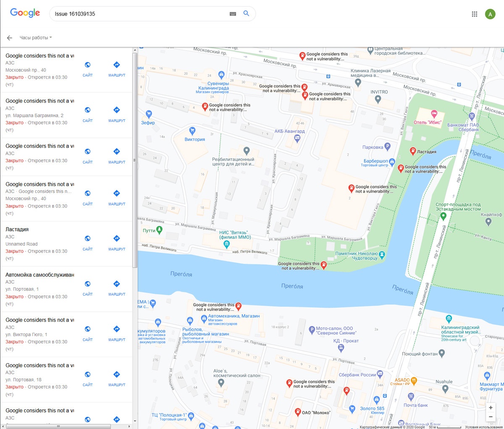The height and width of the screenshot is (429, 504).
Task: Click the search magnifier icon
Action: coord(246,13)
